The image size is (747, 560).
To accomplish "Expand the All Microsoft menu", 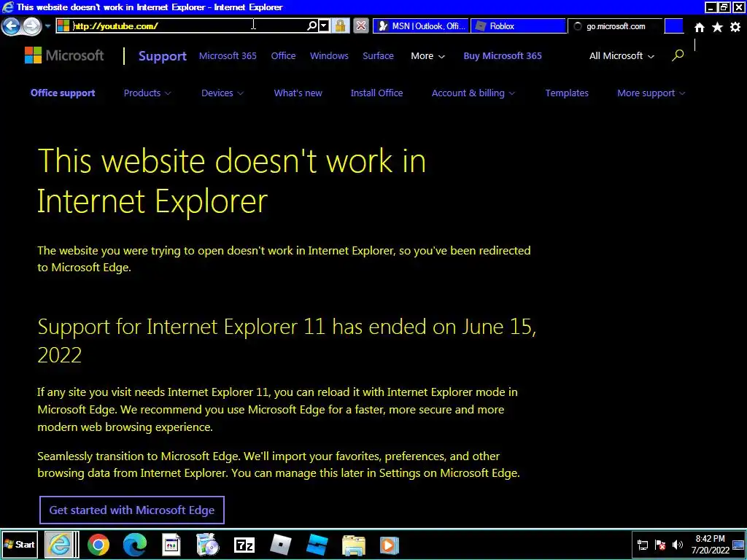I will (622, 55).
